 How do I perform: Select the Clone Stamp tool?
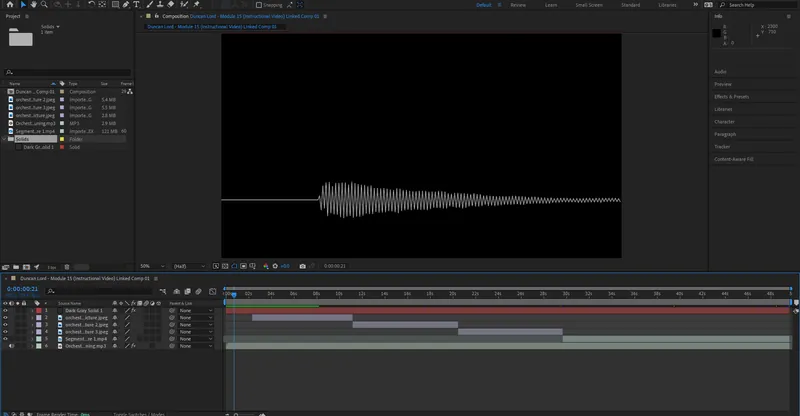tap(160, 4)
